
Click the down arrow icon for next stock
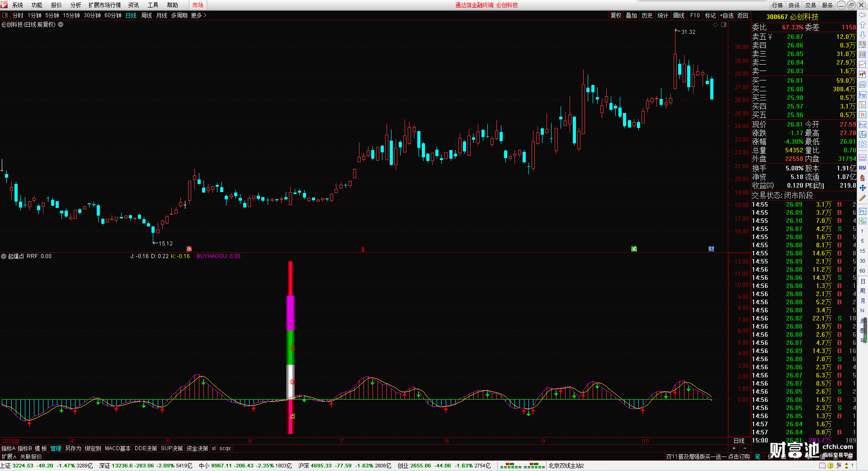coord(863,34)
